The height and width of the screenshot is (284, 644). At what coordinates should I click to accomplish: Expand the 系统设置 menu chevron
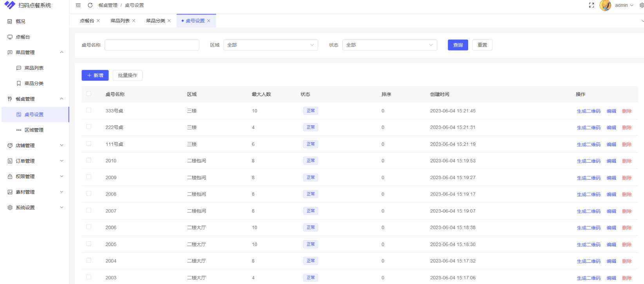click(62, 207)
